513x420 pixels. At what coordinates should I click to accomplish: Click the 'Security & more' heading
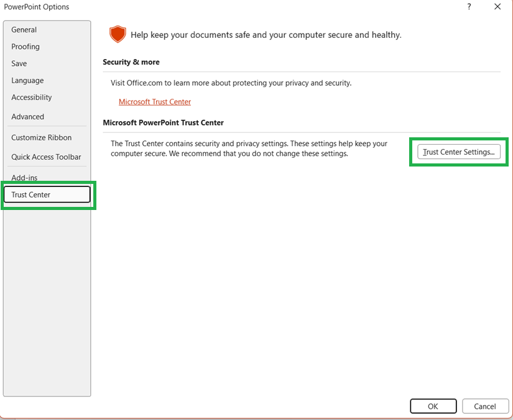click(x=131, y=62)
